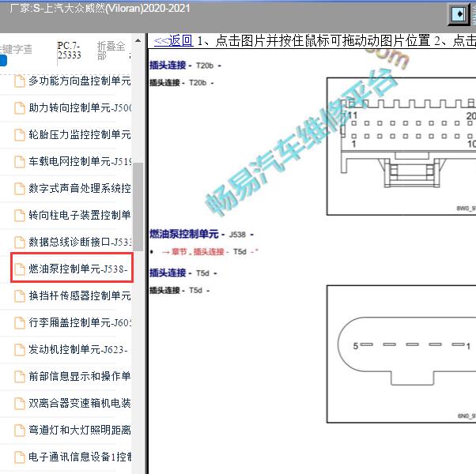The width and height of the screenshot is (476, 474).
Task: Click the <<返回 back link
Action: click(173, 40)
